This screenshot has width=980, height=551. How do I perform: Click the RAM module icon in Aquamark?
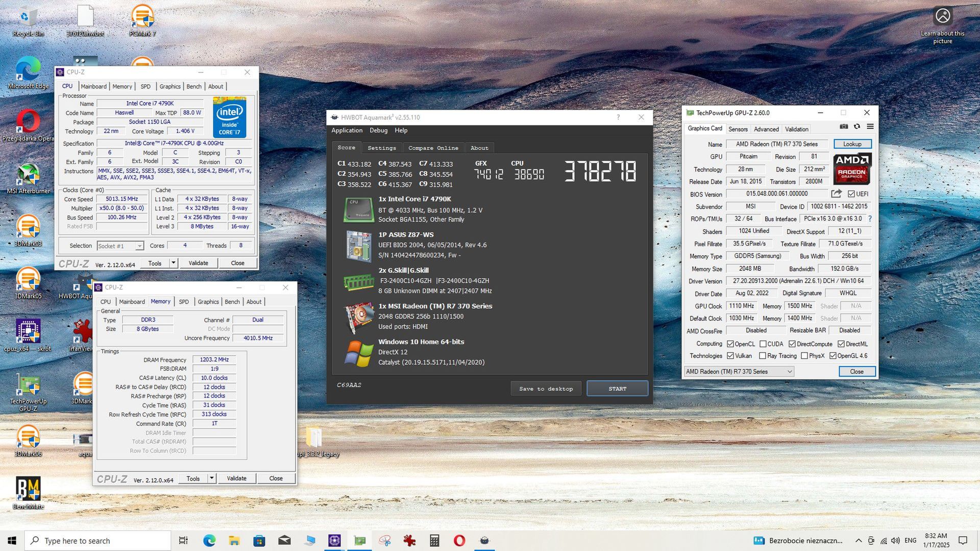click(358, 282)
